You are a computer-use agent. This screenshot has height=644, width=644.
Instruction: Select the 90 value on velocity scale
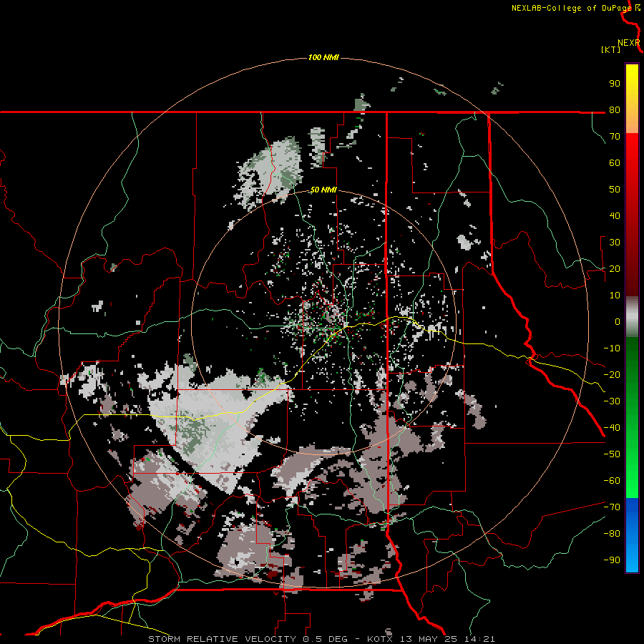pyautogui.click(x=615, y=84)
